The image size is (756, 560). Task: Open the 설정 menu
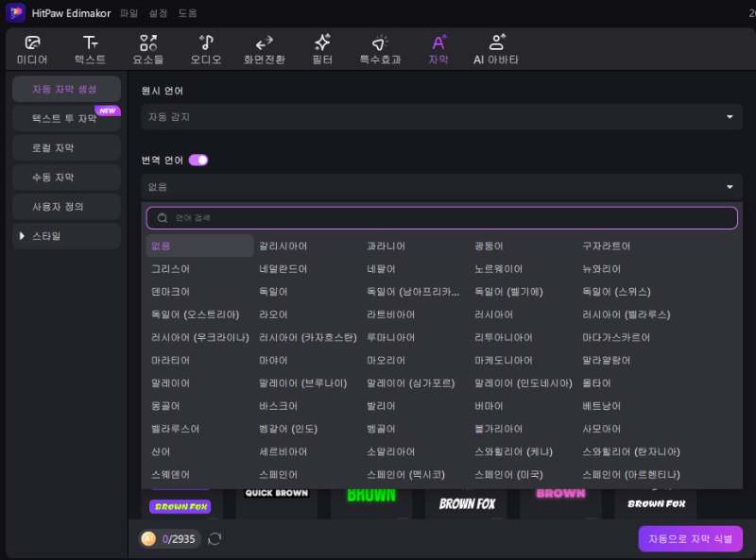(x=158, y=13)
